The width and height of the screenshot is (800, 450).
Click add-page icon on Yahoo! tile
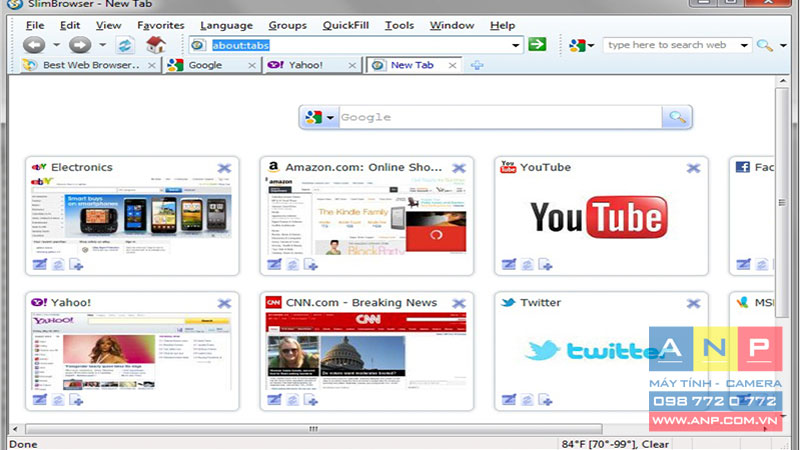(x=76, y=399)
